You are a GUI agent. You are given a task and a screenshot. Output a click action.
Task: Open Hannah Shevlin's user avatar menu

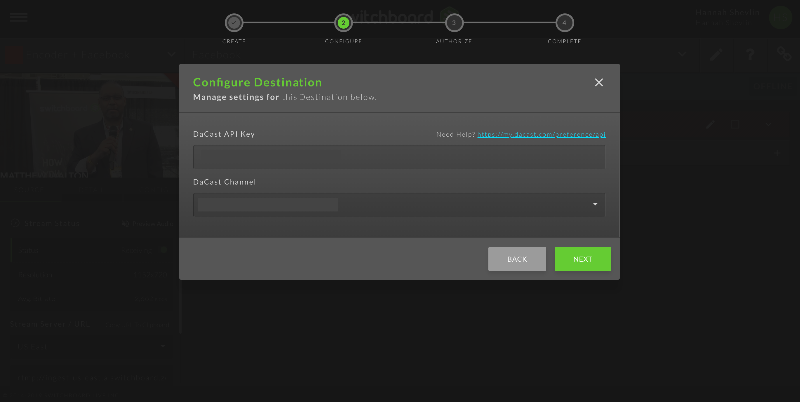pos(780,18)
